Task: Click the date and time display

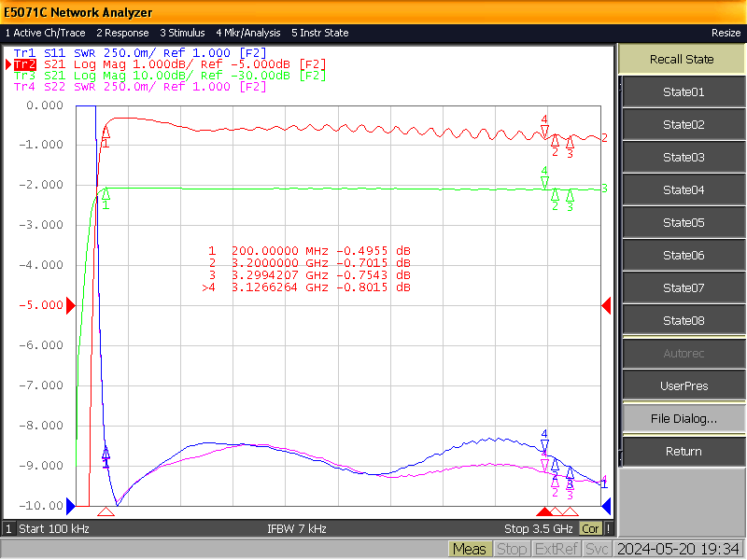Action: coord(679,550)
